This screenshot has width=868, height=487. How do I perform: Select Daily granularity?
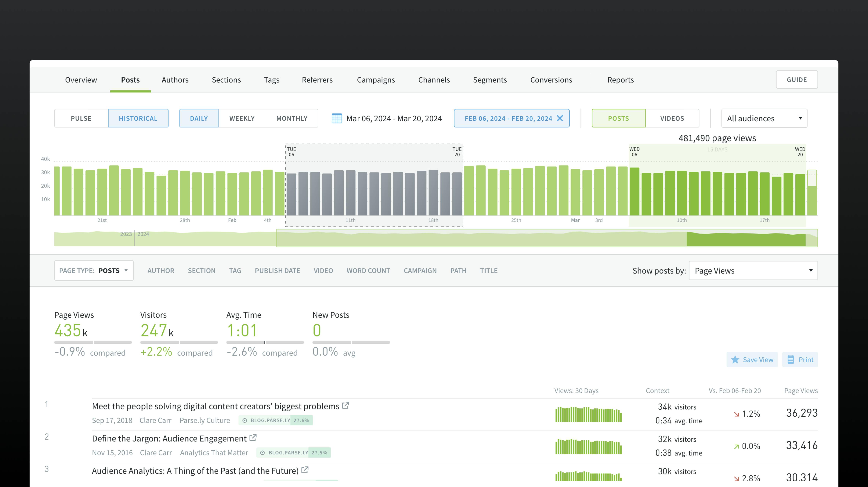pyautogui.click(x=199, y=118)
